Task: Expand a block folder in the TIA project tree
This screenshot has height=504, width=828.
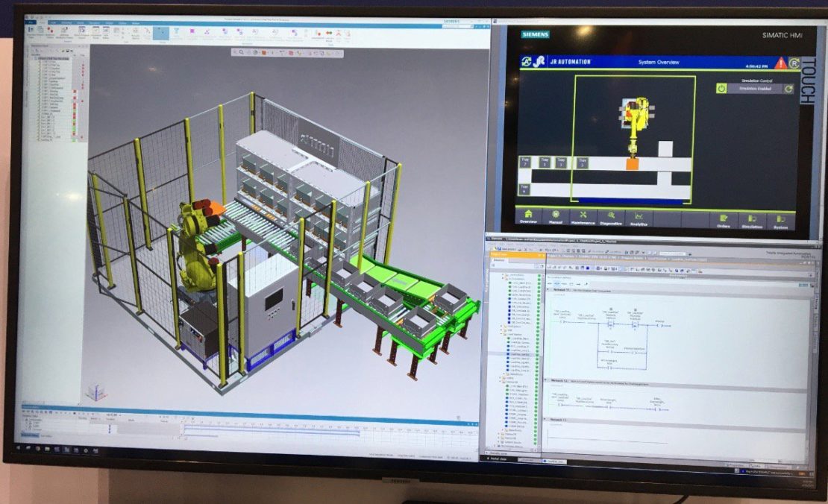Action: pos(501,333)
